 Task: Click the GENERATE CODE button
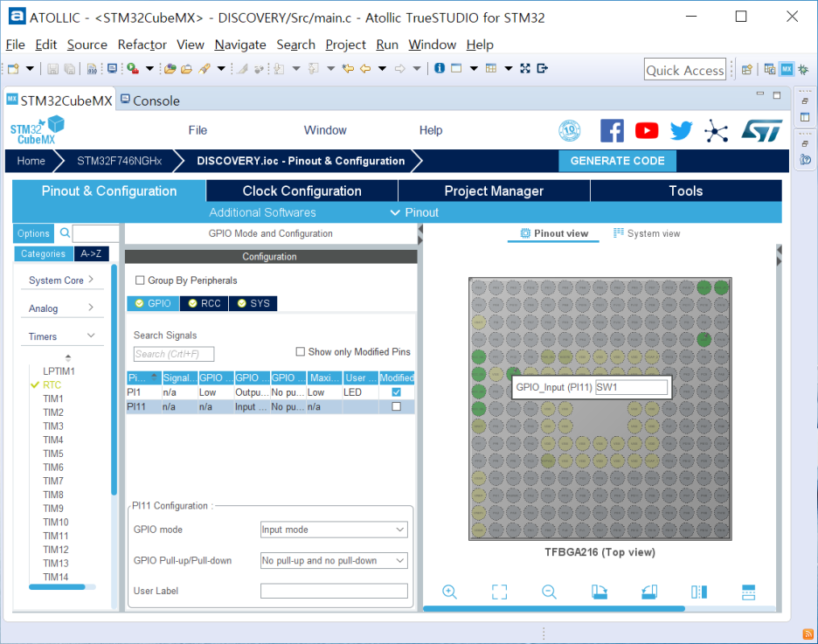(x=617, y=161)
